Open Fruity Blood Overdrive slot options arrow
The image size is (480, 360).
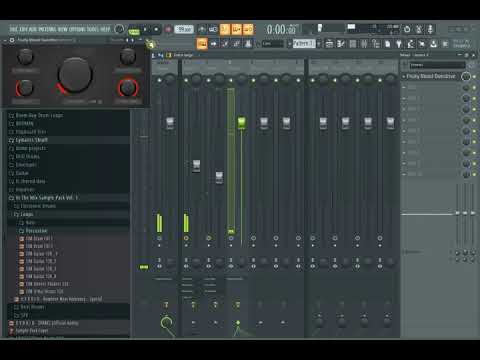coord(404,77)
